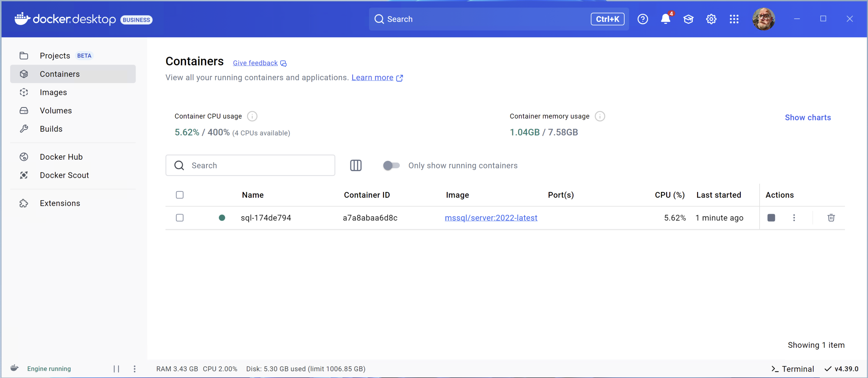
Task: Open the manage columns icon
Action: 355,165
